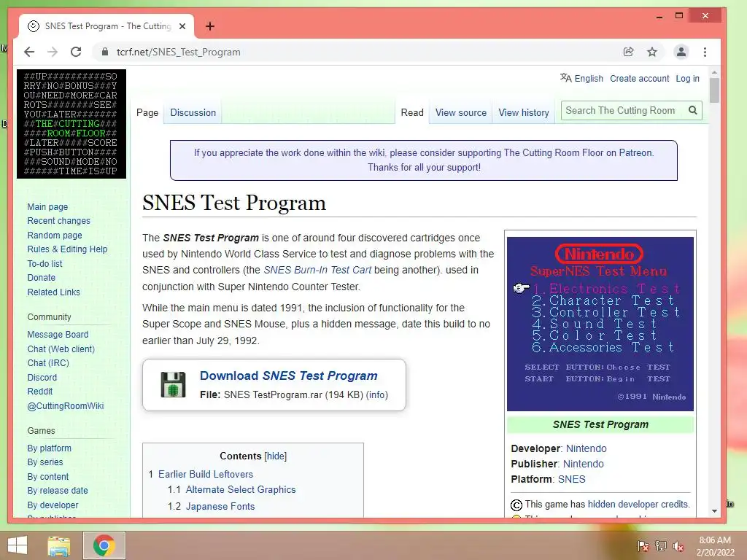Click Chrome icon in taskbar
Viewport: 747px width, 560px height.
pyautogui.click(x=104, y=545)
